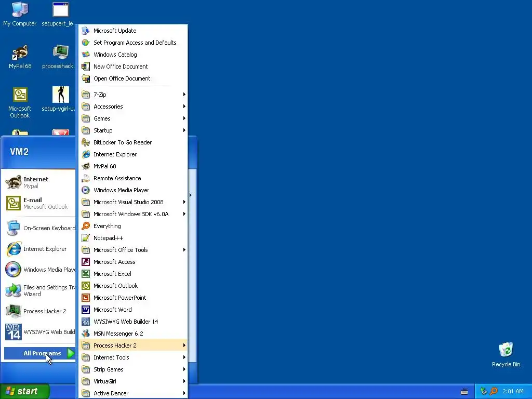Viewport: 532px width, 399px height.
Task: Launch Internet Explorer from All Programs list
Action: (x=132, y=154)
